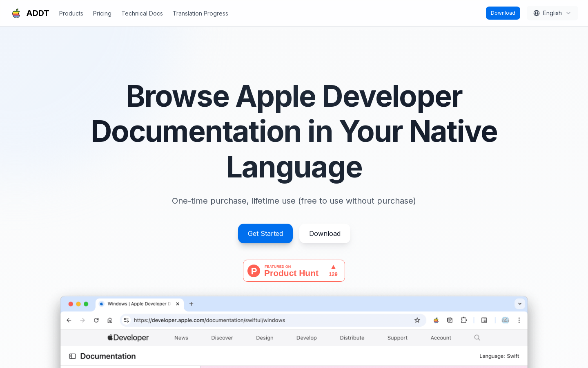
Task: Open Distribute in Apple Developer nav
Action: tap(352, 338)
